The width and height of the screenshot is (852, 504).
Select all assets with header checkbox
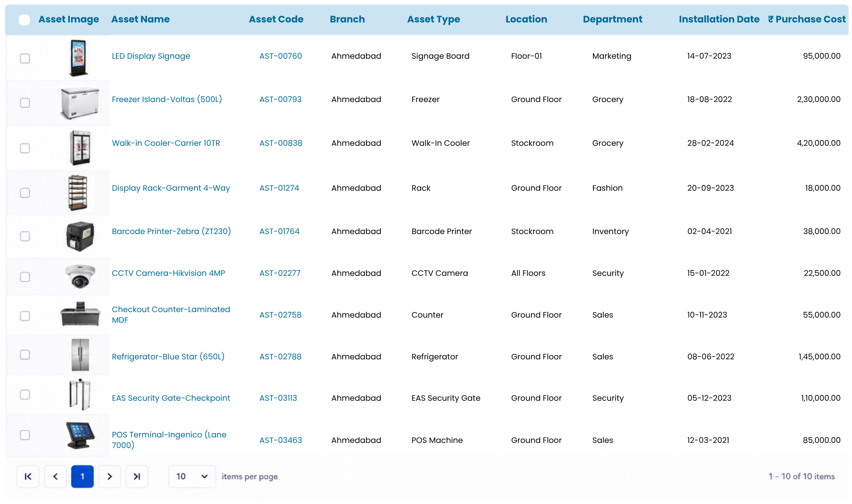click(x=24, y=20)
